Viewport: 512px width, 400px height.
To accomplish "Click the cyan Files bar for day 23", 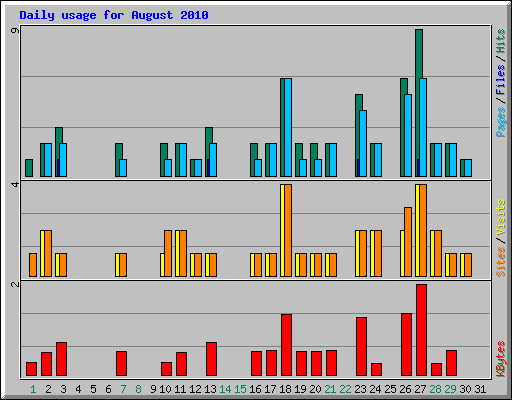I will [363, 143].
